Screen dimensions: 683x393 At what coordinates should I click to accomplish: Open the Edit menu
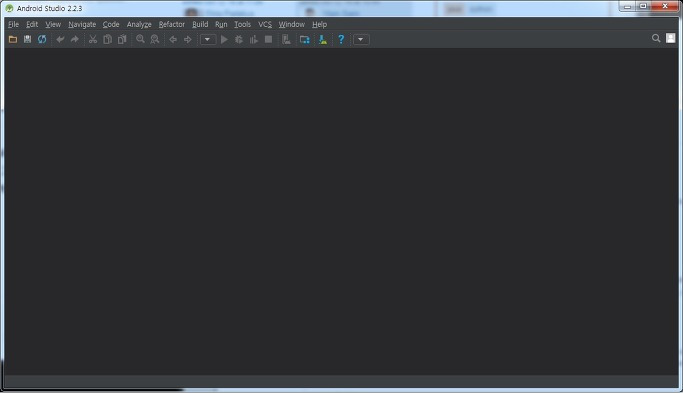[32, 24]
